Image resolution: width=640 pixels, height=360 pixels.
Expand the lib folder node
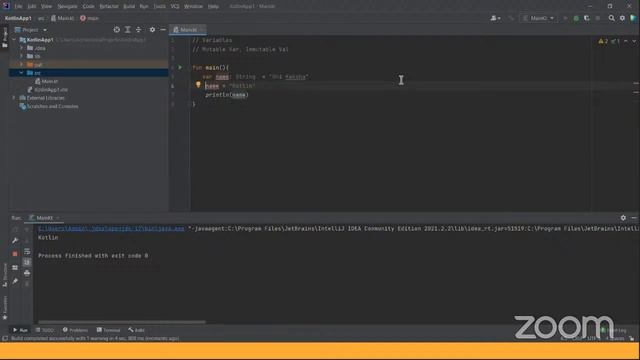pyautogui.click(x=22, y=56)
